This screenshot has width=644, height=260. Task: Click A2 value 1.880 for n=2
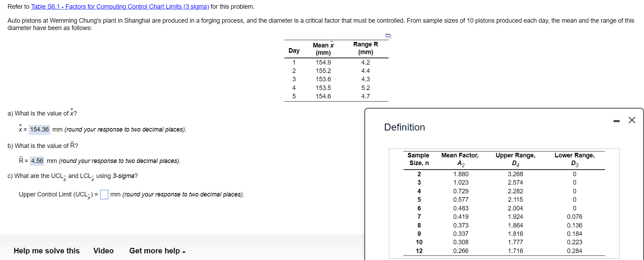tap(461, 174)
